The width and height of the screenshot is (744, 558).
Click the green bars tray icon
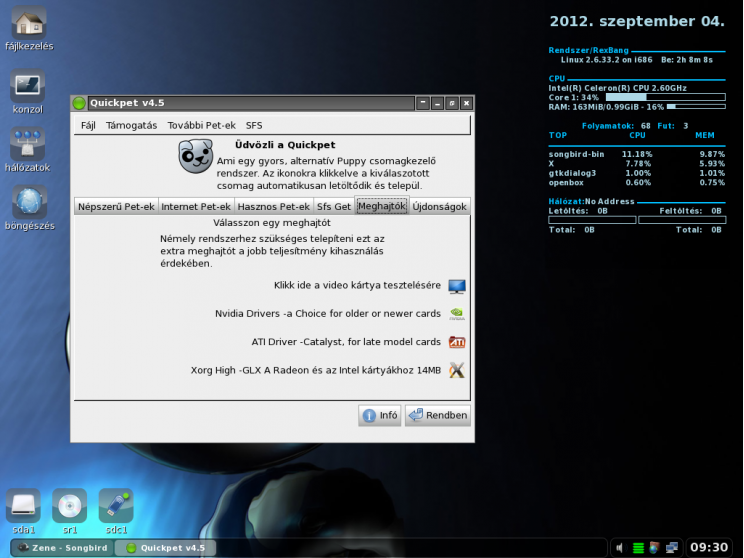(x=638, y=548)
